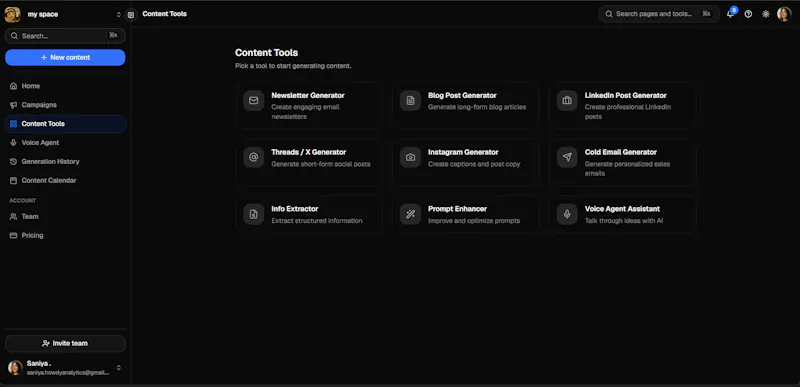Collapse sidebar using the panel toggle icon
The width and height of the screenshot is (800, 387).
(x=131, y=15)
